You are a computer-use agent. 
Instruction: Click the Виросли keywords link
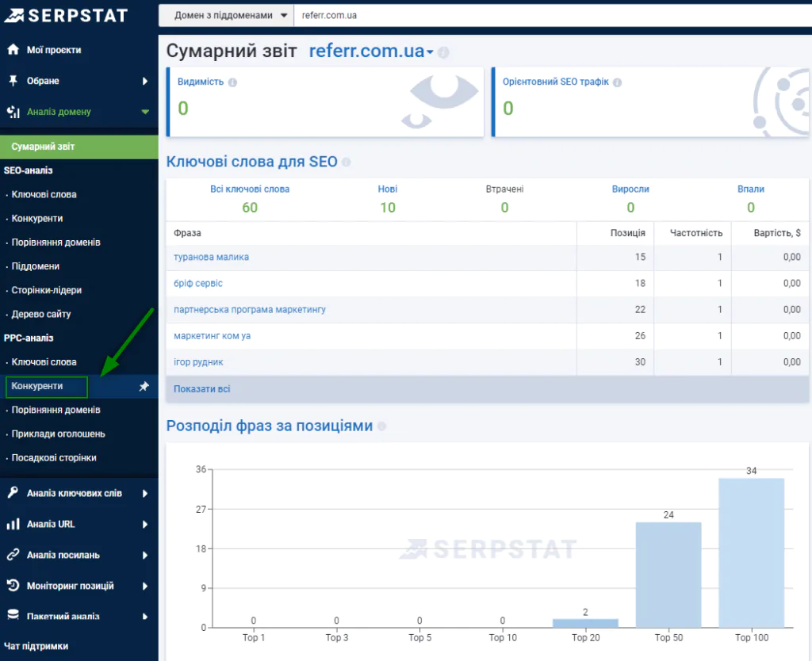[630, 189]
